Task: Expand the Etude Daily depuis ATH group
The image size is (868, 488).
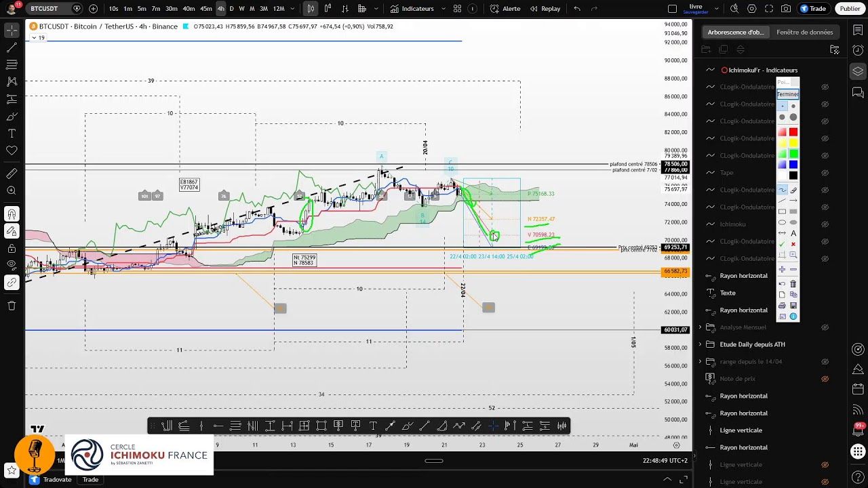Action: pos(701,344)
